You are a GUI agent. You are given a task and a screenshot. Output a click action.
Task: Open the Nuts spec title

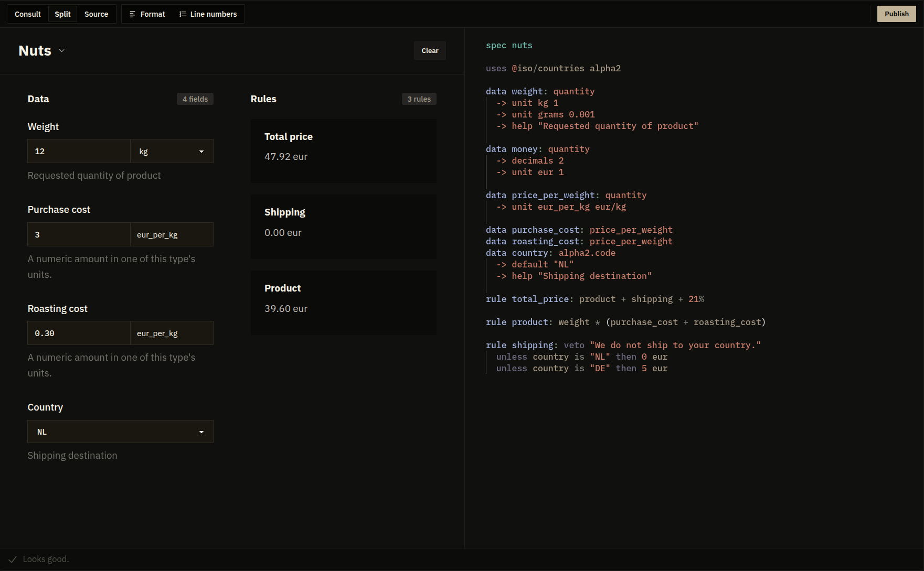click(x=35, y=51)
